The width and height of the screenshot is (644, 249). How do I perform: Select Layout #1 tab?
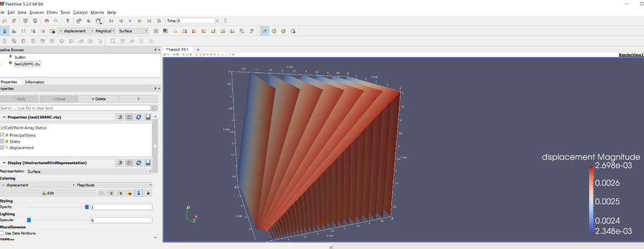click(177, 49)
